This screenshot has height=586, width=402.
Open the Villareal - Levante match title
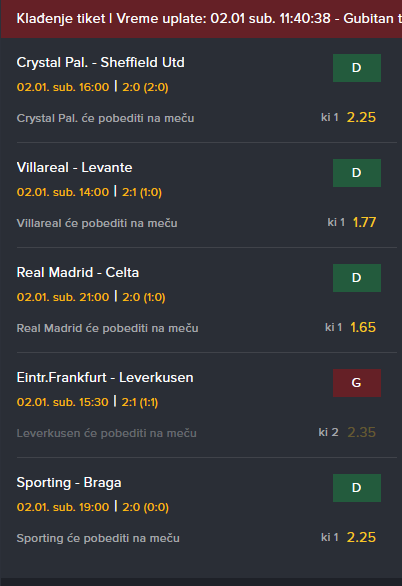[x=74, y=167]
